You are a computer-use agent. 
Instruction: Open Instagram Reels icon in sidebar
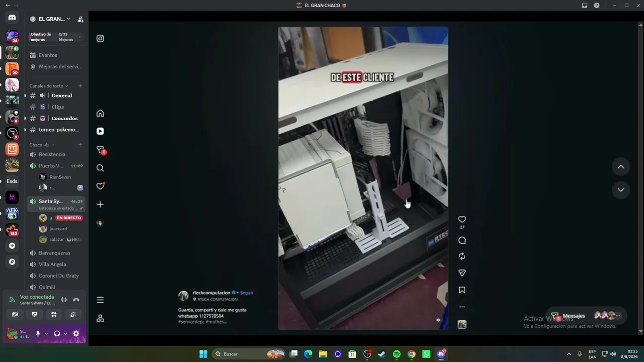[x=100, y=131]
